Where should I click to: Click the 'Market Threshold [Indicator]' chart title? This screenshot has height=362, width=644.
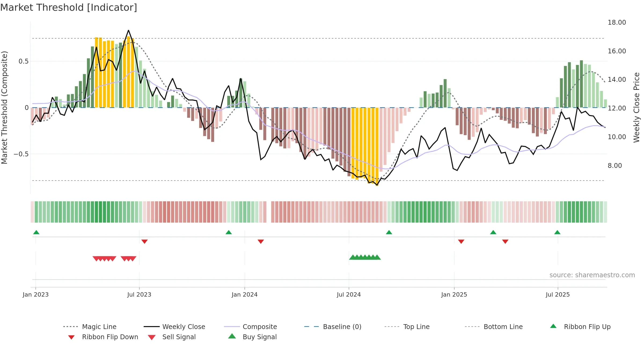click(69, 8)
